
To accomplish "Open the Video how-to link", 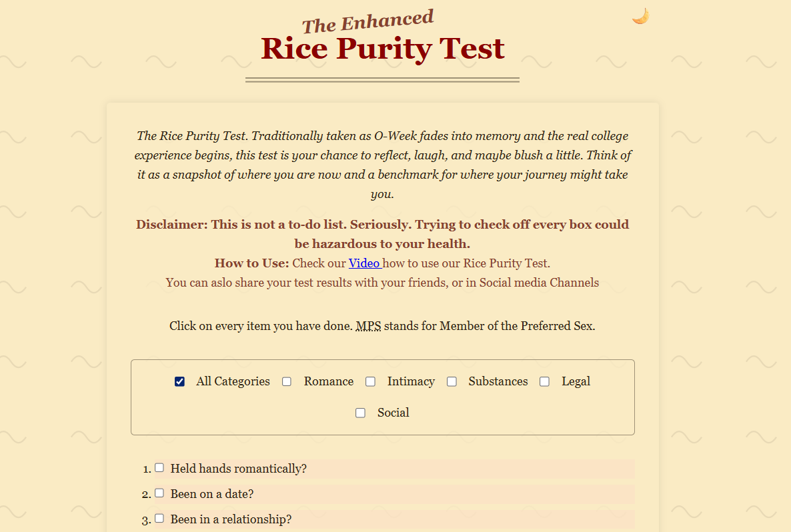I will click(364, 263).
